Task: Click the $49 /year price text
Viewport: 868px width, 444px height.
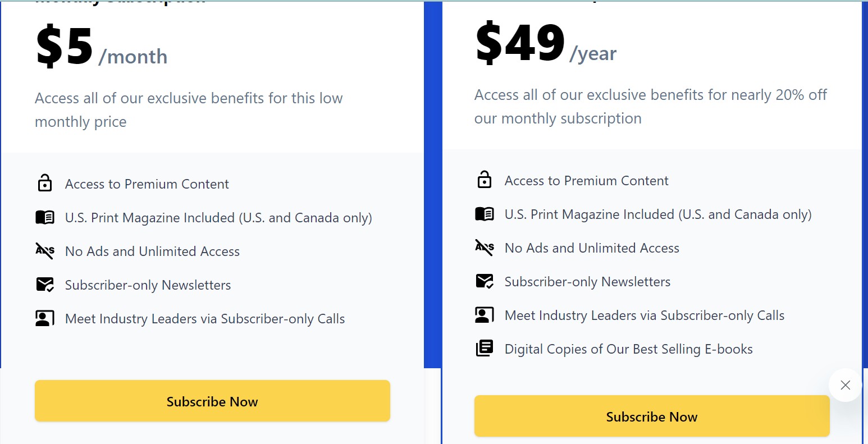Action: point(546,44)
